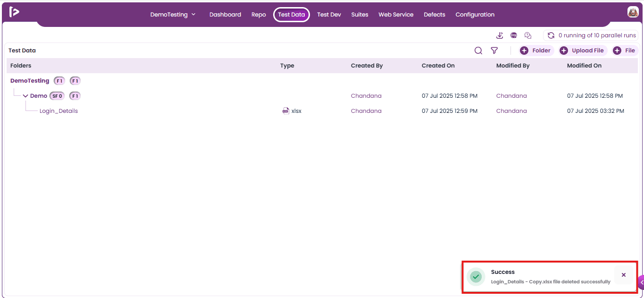This screenshot has width=644, height=298.
Task: Go to the Configuration tab
Action: (x=475, y=15)
